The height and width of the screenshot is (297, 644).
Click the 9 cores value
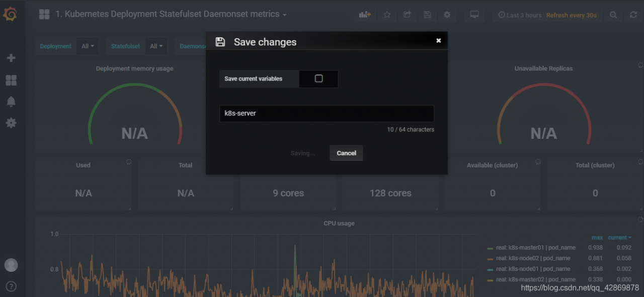tap(288, 193)
